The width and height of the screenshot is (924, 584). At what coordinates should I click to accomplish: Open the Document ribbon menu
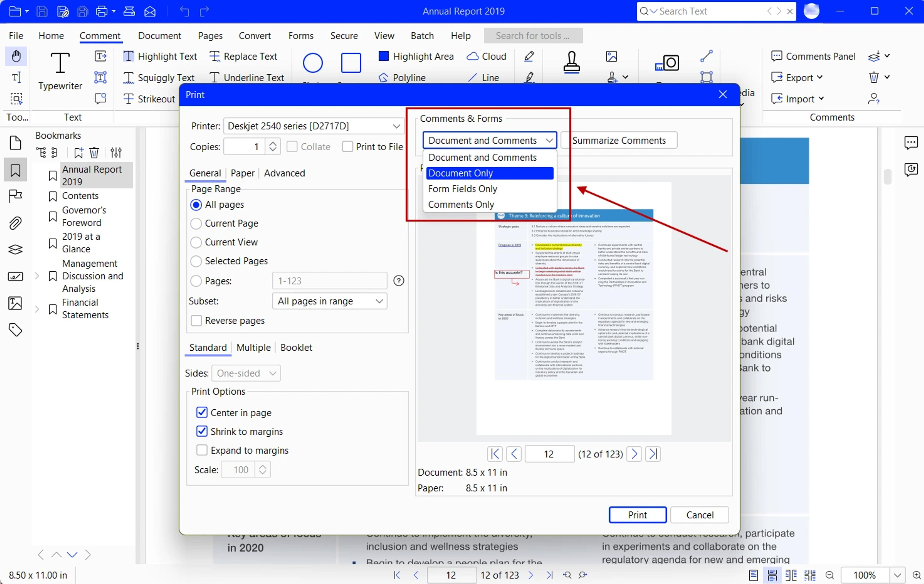pyautogui.click(x=160, y=36)
